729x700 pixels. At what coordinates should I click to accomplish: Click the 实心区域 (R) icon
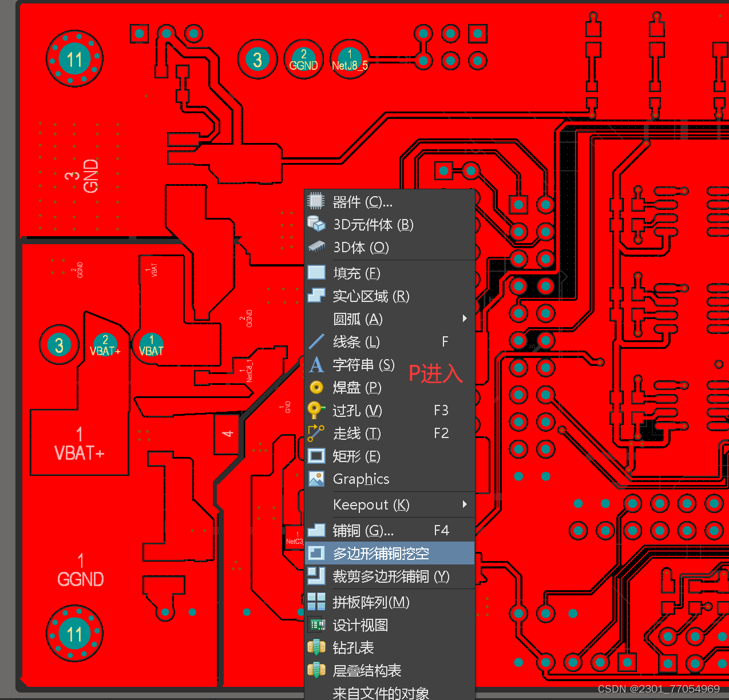click(x=316, y=296)
